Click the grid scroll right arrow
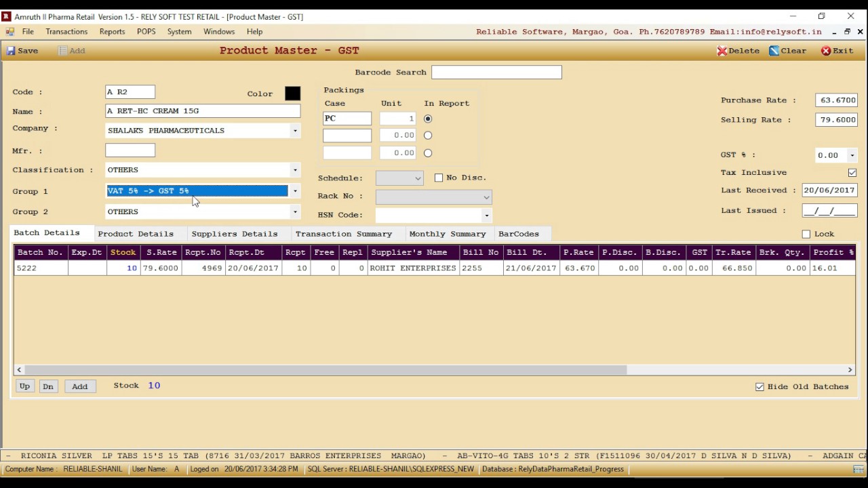Viewport: 868px width, 488px height. tap(850, 370)
